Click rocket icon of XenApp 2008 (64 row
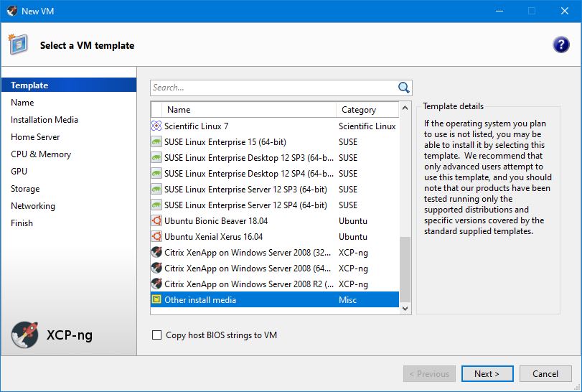The image size is (582, 392). click(x=156, y=268)
